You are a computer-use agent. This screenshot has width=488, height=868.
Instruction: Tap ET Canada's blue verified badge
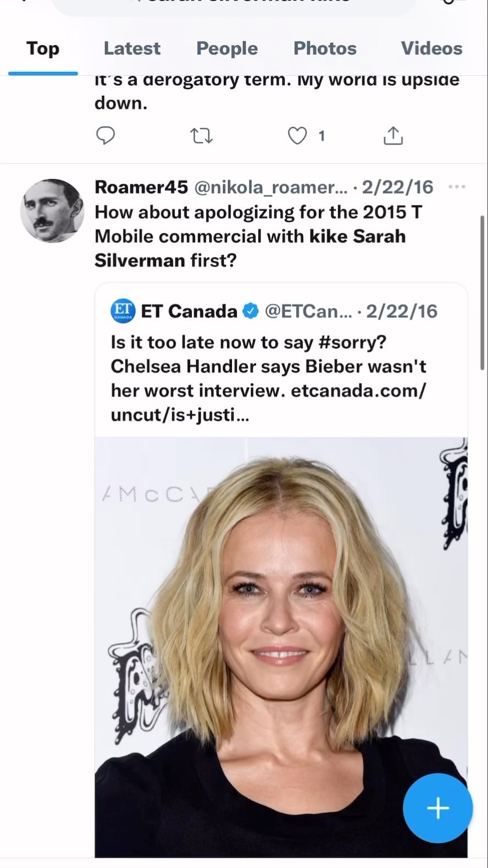pyautogui.click(x=251, y=311)
